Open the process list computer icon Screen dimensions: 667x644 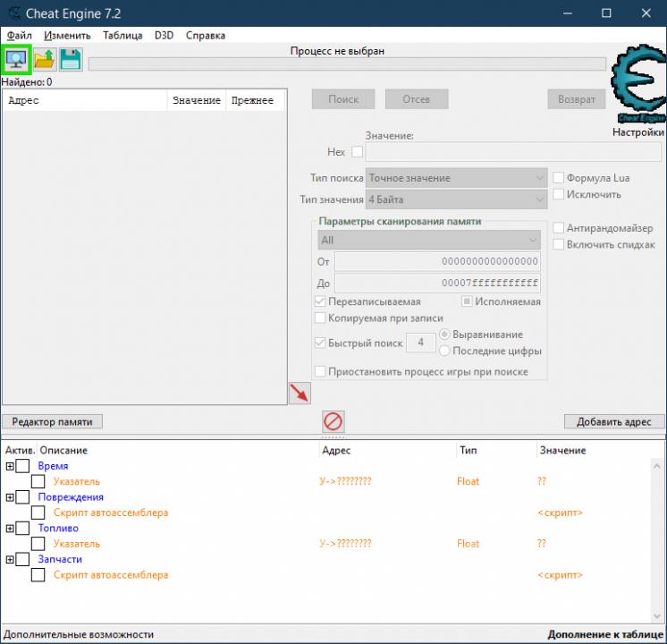(x=17, y=60)
